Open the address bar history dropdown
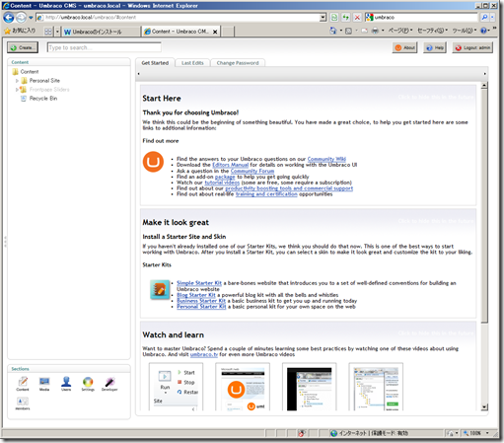This screenshot has width=504, height=443. [x=324, y=18]
